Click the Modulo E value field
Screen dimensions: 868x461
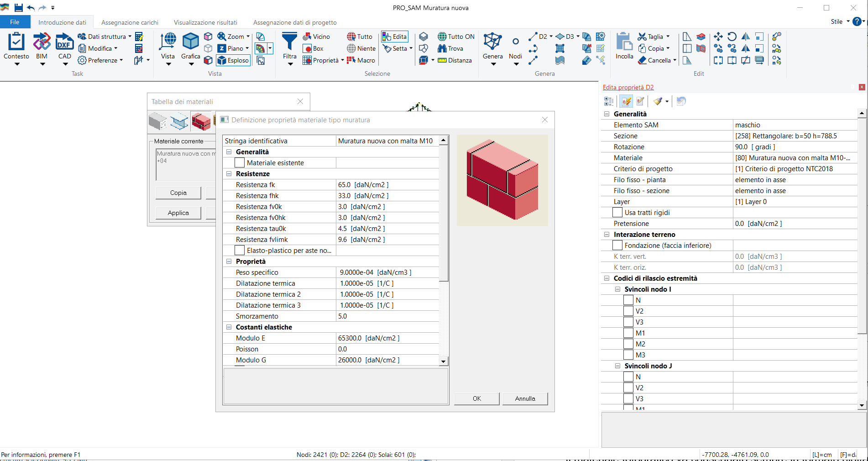click(x=387, y=338)
